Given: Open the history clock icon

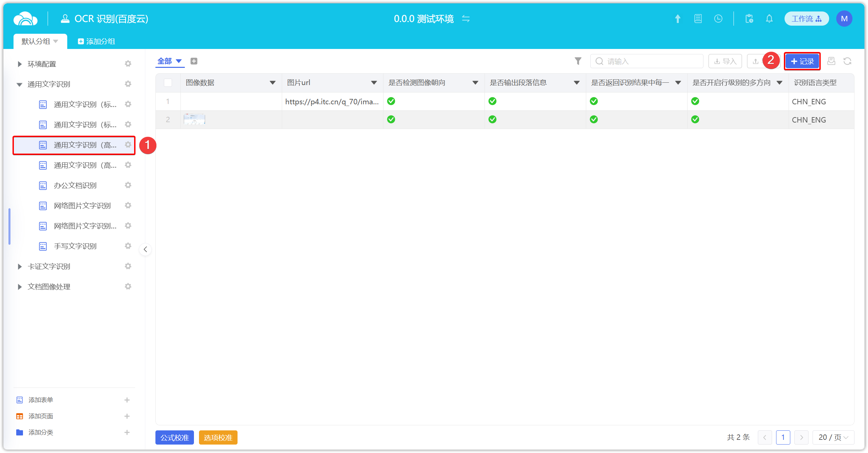Looking at the screenshot, I should point(718,19).
